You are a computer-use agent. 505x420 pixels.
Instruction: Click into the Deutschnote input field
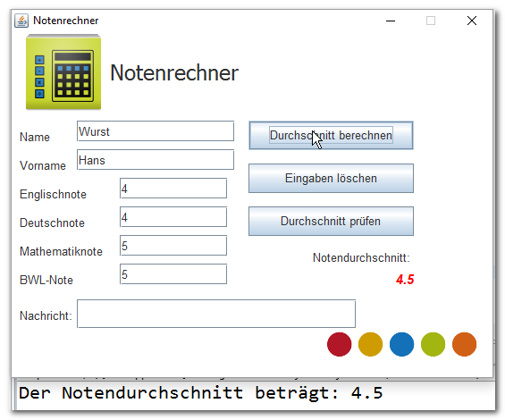(x=173, y=217)
